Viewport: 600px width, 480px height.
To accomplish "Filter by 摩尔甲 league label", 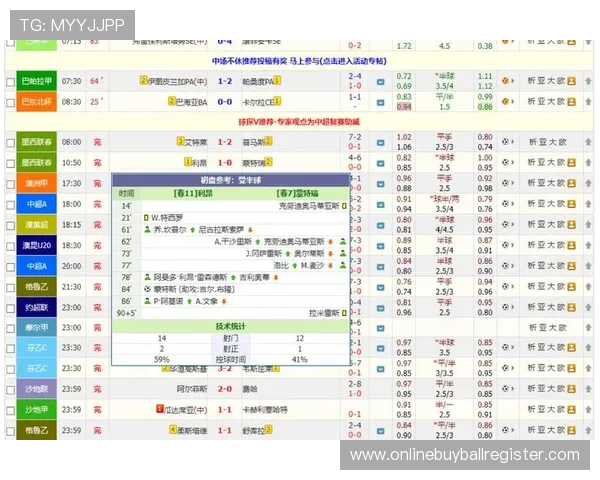I will pyautogui.click(x=37, y=328).
